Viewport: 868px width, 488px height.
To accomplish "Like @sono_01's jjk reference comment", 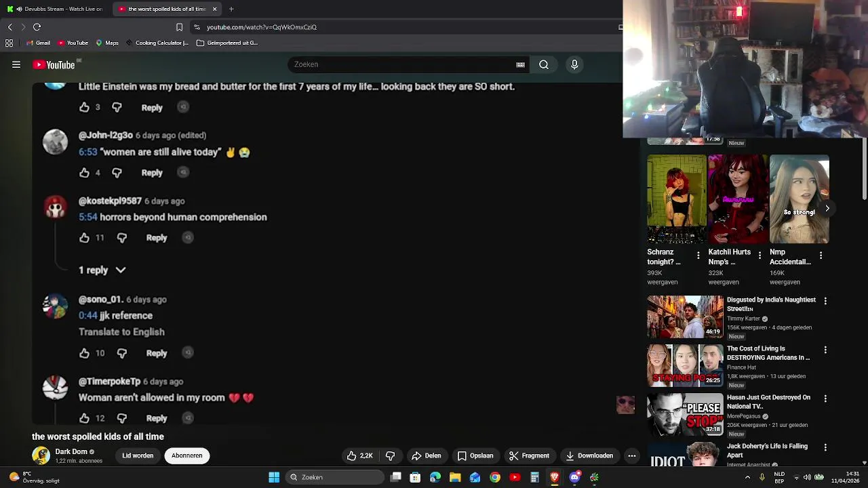I will [x=84, y=353].
